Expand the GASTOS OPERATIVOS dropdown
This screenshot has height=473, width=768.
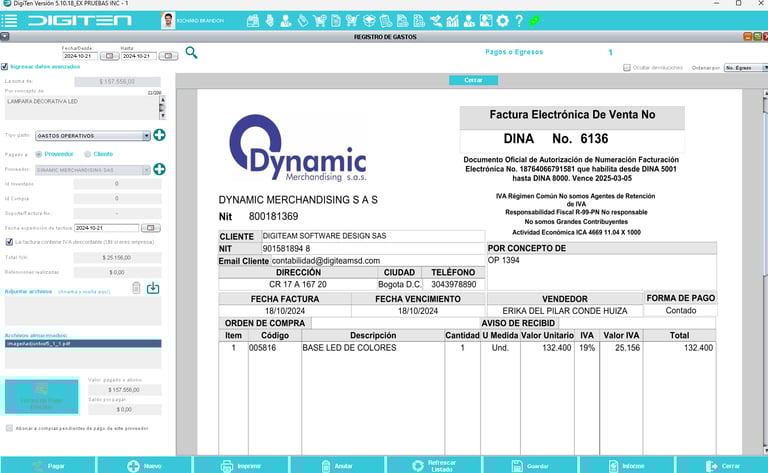coord(146,136)
